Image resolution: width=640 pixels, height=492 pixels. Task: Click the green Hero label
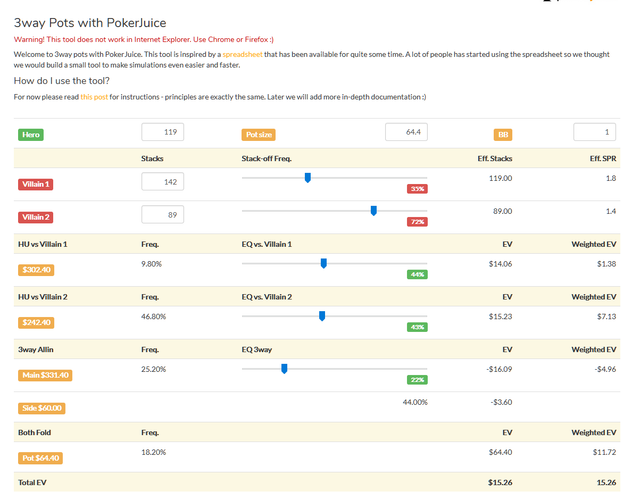tap(31, 135)
